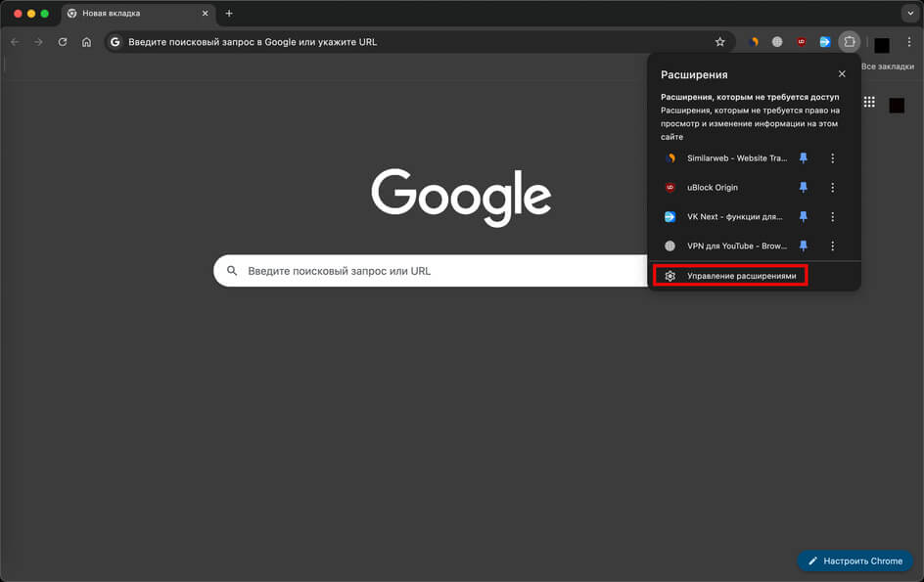This screenshot has width=924, height=582.
Task: Click the VK Next toolbar extension icon
Action: tap(825, 42)
